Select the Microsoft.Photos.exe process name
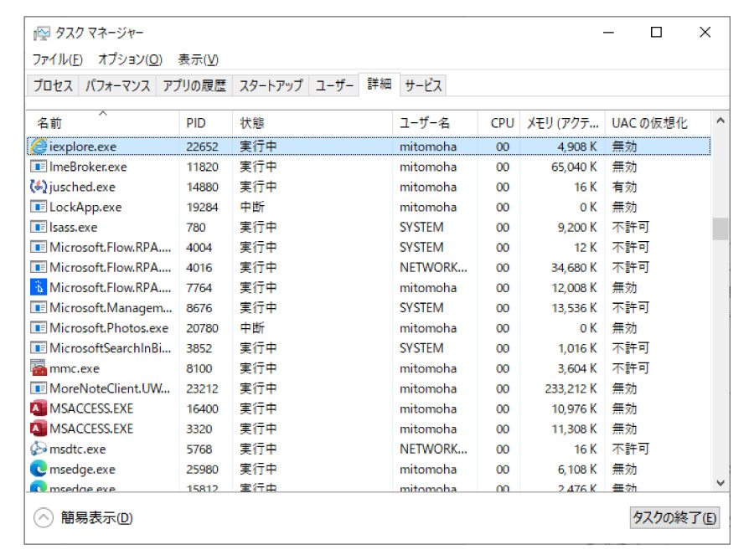The height and width of the screenshot is (560, 754). coord(109,328)
